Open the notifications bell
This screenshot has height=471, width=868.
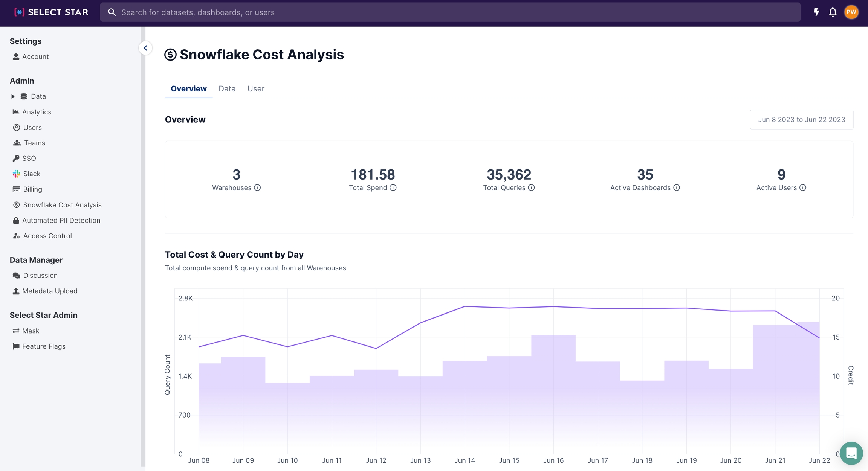coord(833,12)
